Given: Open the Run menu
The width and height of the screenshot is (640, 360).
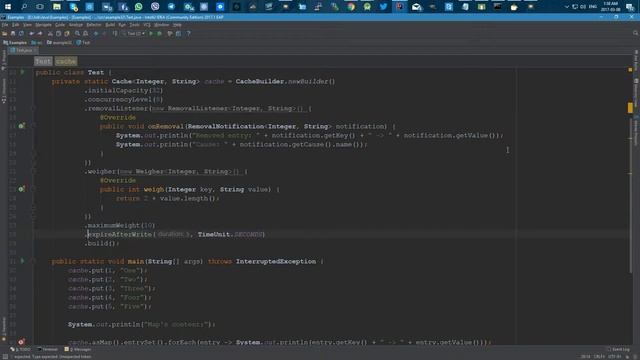Looking at the screenshot, I should [x=122, y=25].
